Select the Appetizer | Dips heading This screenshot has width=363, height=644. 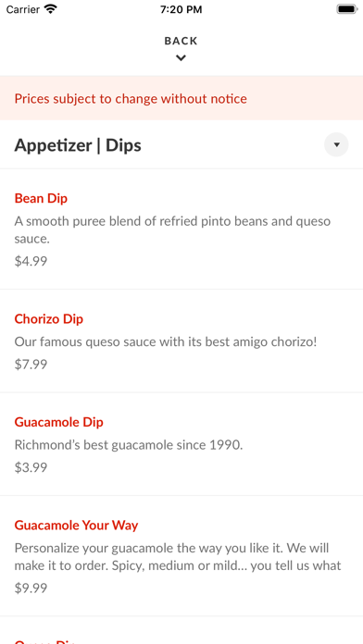(78, 145)
